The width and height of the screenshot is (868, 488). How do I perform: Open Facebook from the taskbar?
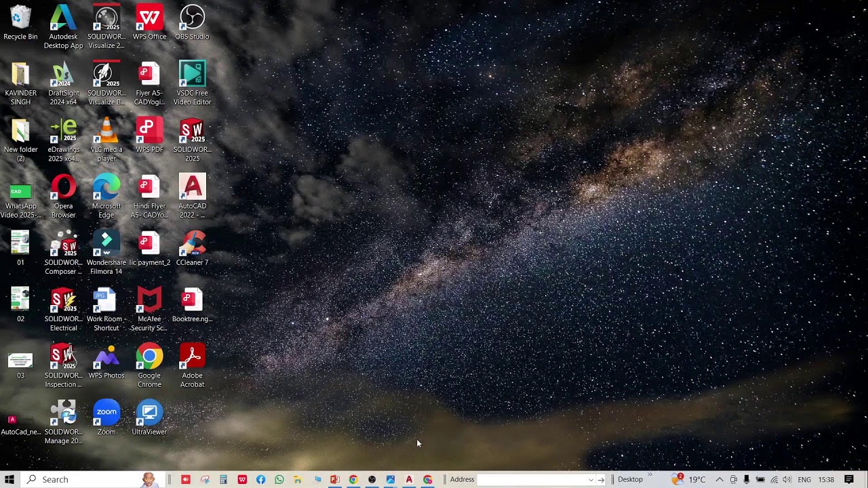click(260, 479)
